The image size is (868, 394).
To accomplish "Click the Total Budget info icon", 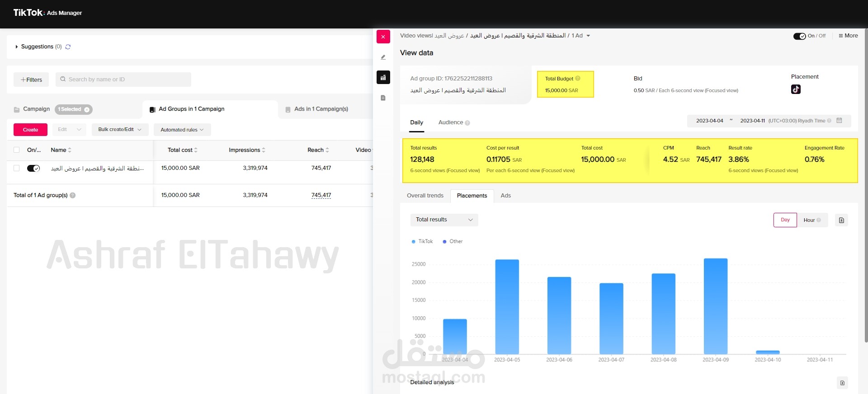I will click(578, 79).
